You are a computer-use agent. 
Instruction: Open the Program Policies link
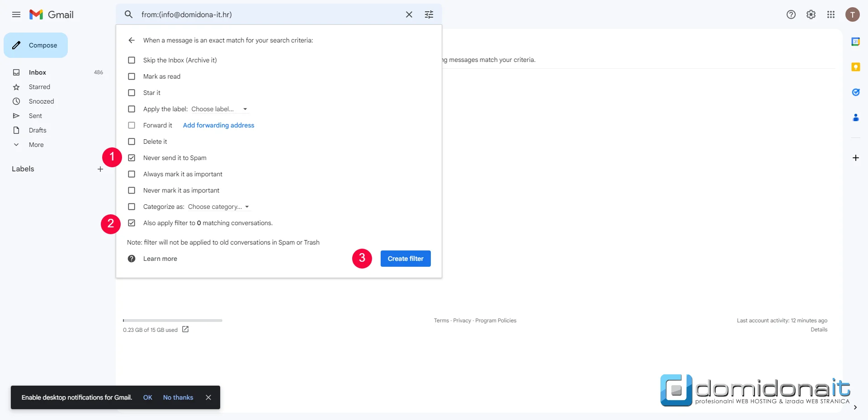[495, 321]
